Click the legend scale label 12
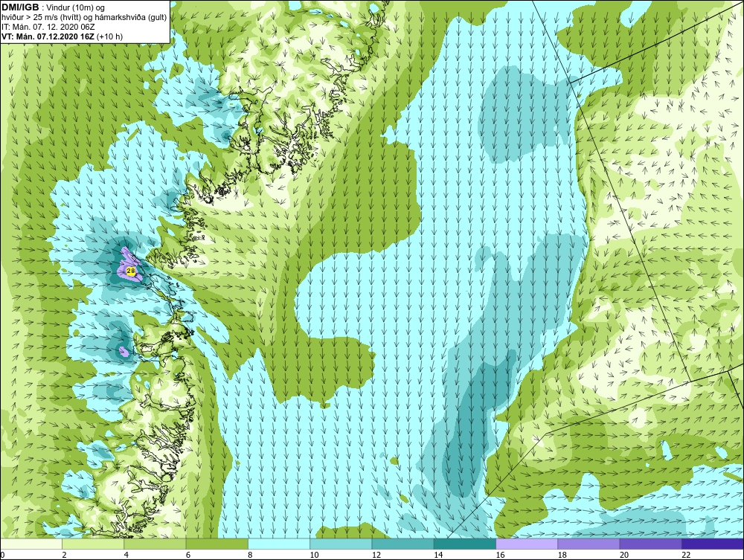Screen dimensions: 744x560 pyautogui.click(x=376, y=556)
